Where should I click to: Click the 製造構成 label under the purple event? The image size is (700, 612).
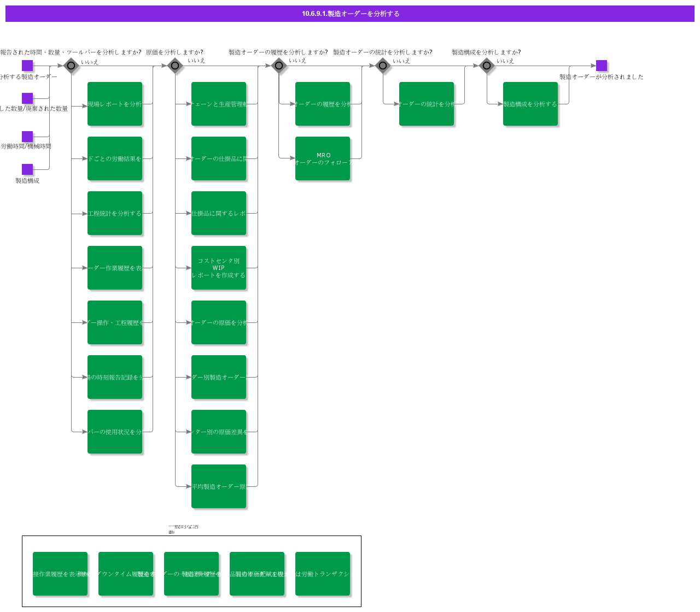(x=27, y=181)
